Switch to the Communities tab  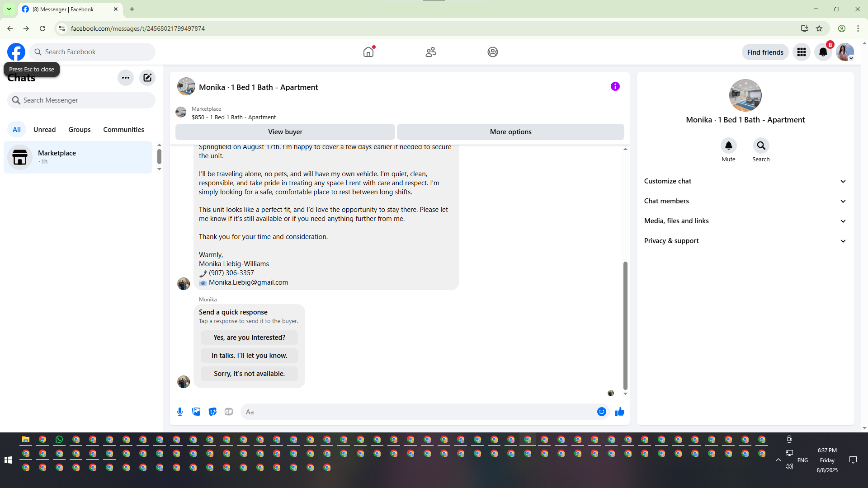coord(123,130)
